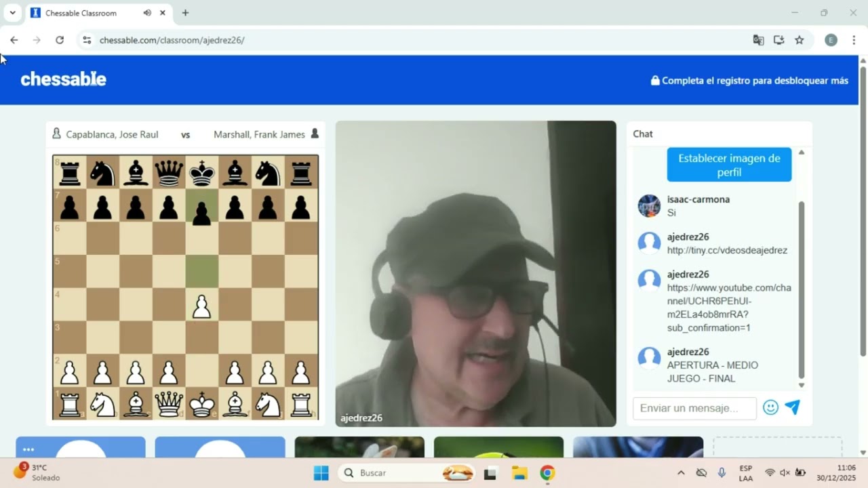Screen dimensions: 868x488
Task: Click Establecer imagen de perfil button
Action: pos(729,165)
